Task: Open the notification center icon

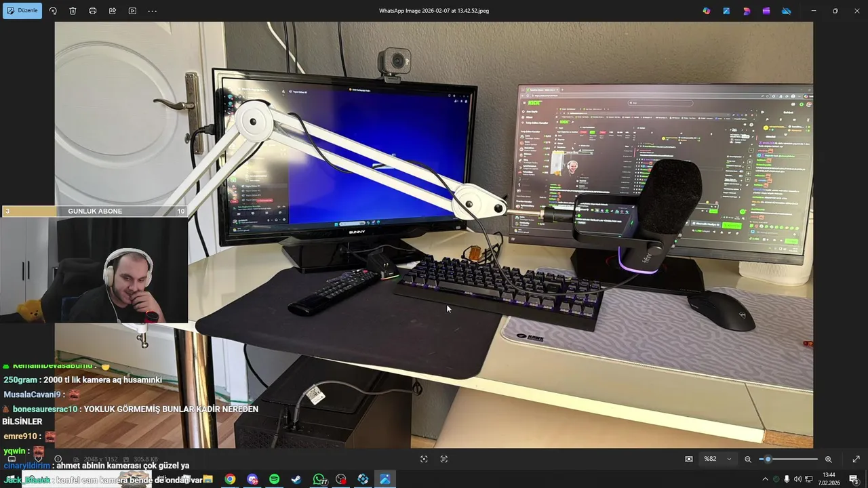Action: 854,479
